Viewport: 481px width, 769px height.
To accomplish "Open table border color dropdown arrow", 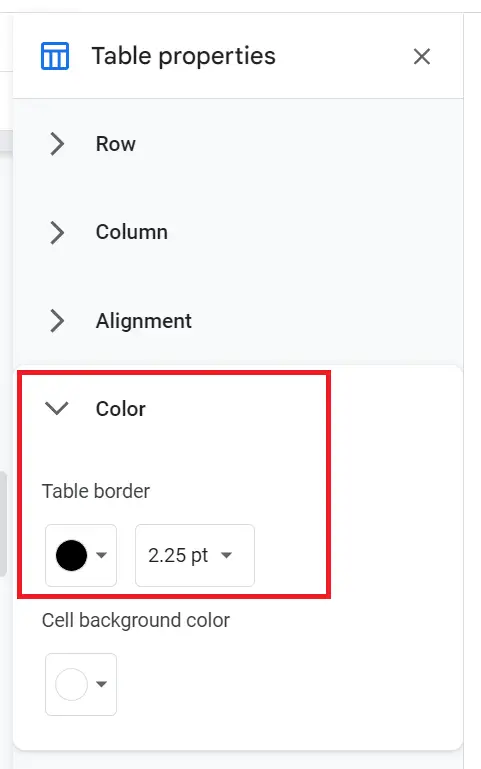I will [101, 555].
